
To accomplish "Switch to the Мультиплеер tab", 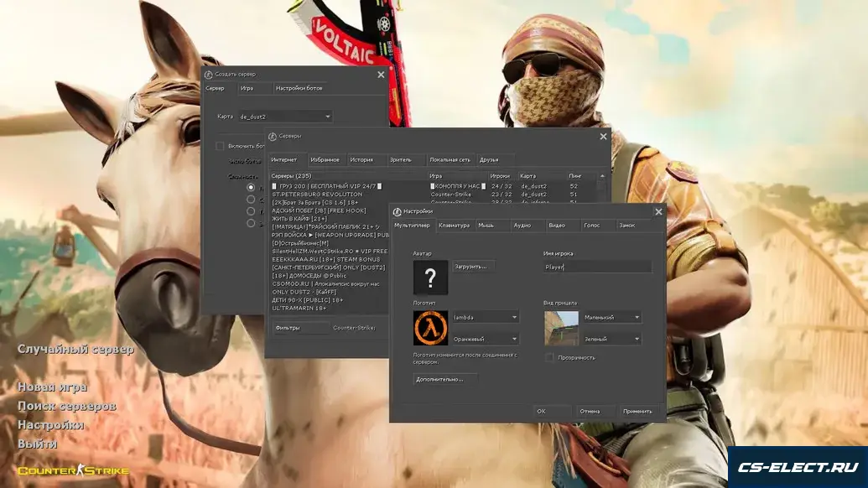I will coord(412,226).
